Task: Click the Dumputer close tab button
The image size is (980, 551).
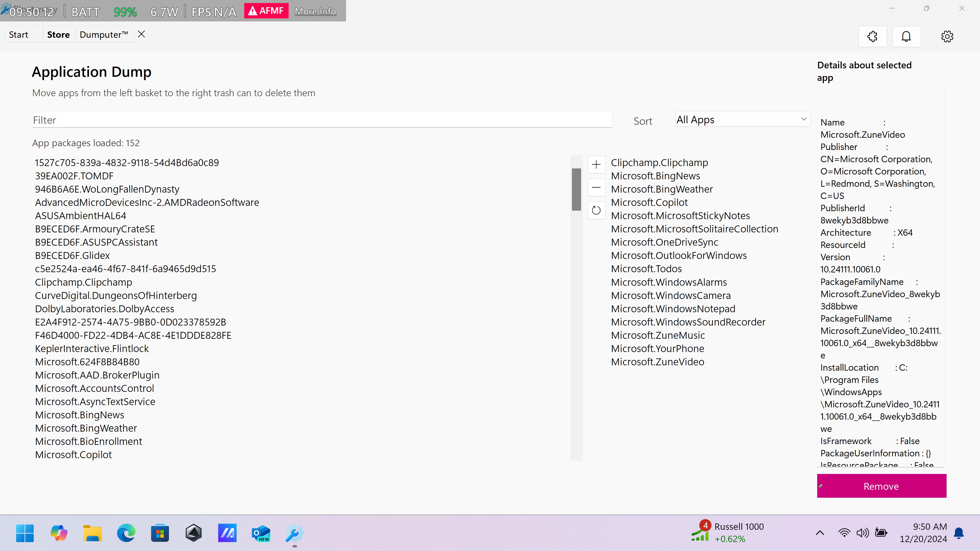Action: click(x=141, y=34)
